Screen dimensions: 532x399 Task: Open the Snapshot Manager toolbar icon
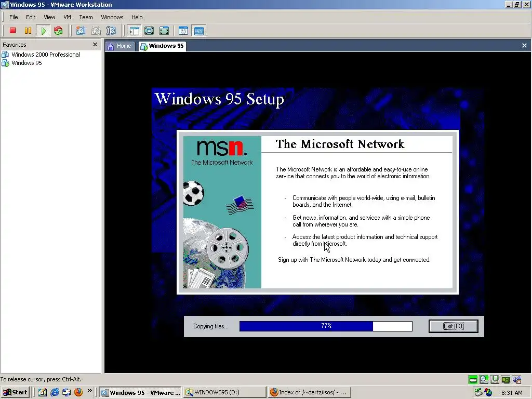[x=111, y=31]
